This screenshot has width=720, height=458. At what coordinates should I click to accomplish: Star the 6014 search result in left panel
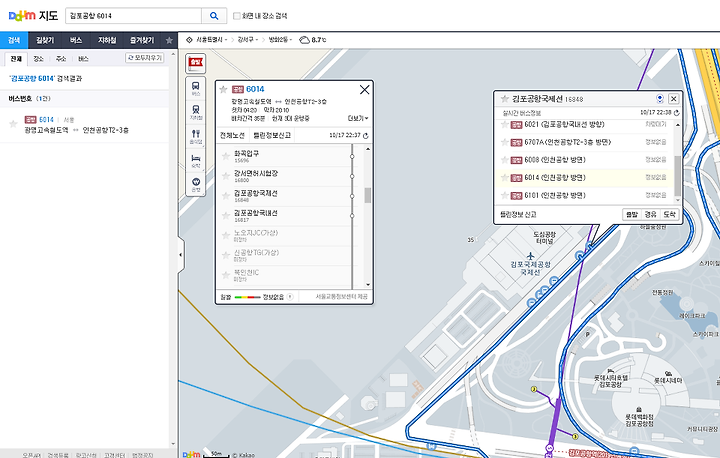tap(13, 124)
